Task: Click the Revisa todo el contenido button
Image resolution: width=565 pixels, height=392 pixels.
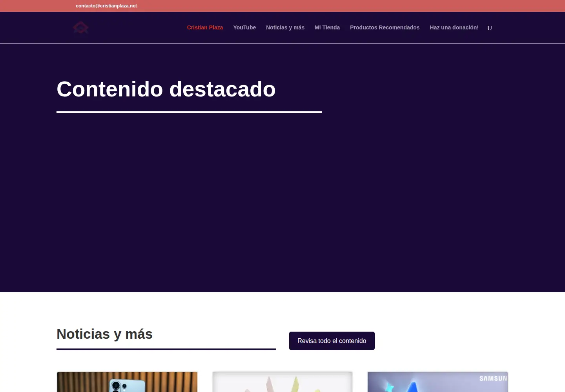Action: 332,341
